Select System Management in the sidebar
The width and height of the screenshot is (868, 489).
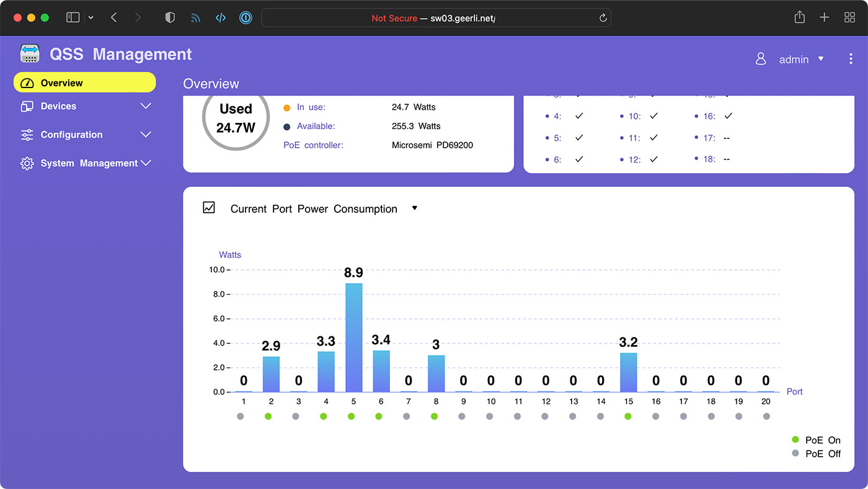point(84,163)
